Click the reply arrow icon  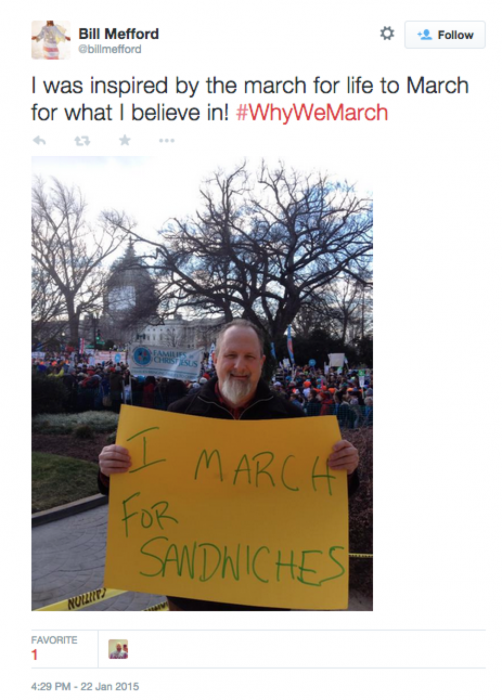(39, 141)
